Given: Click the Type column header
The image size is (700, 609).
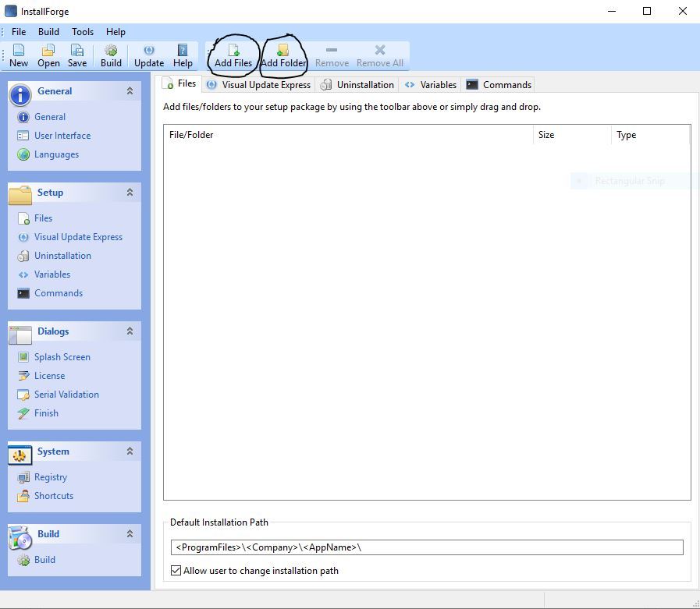Looking at the screenshot, I should 651,135.
